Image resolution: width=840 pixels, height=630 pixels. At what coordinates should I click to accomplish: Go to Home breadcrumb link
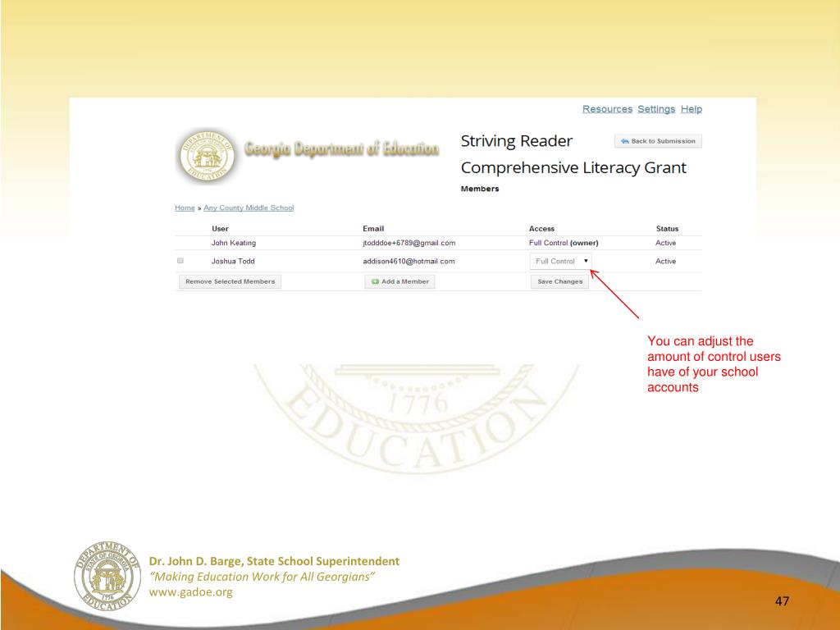(x=185, y=208)
